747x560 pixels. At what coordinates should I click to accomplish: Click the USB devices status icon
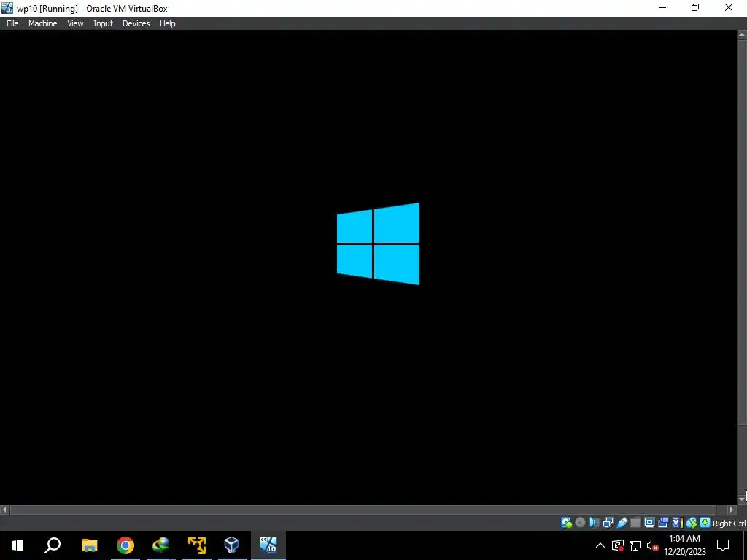(x=622, y=523)
